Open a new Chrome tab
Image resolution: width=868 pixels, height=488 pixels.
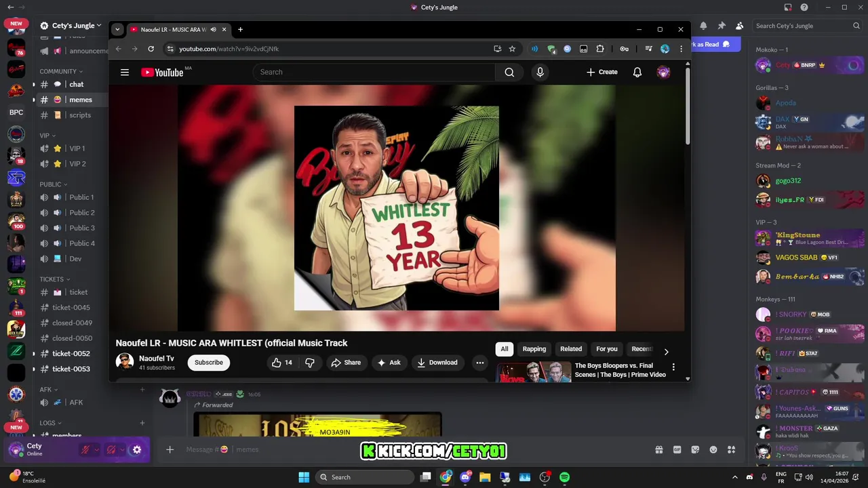tap(240, 30)
